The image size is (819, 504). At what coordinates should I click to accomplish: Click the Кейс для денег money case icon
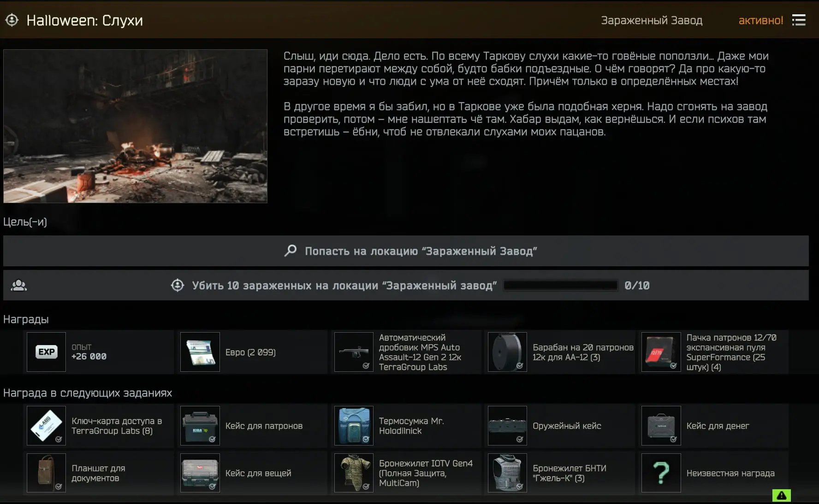tap(661, 426)
